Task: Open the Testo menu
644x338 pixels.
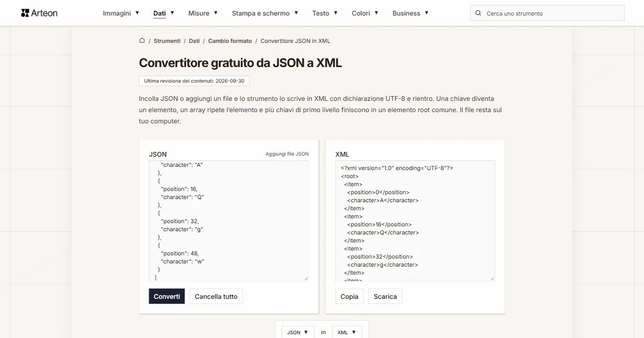Action: coord(325,13)
